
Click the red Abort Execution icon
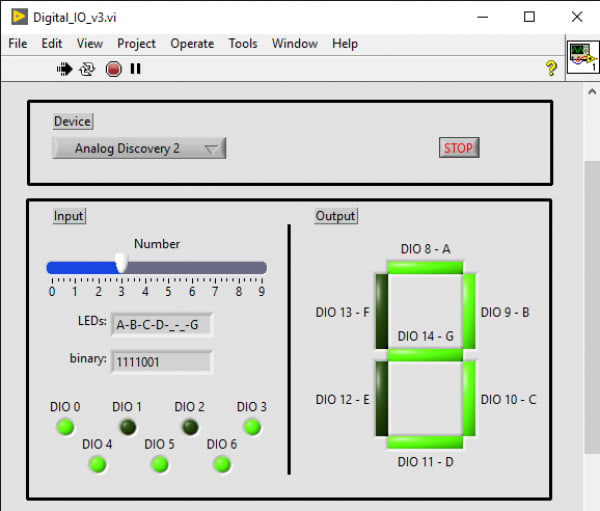click(114, 69)
